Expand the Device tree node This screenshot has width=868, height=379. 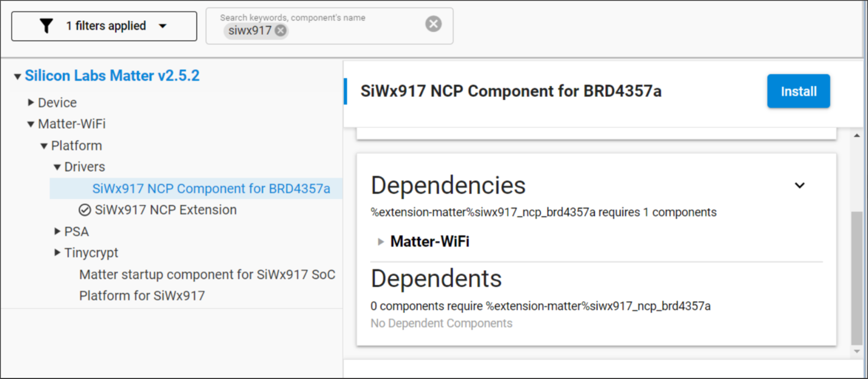click(x=31, y=102)
